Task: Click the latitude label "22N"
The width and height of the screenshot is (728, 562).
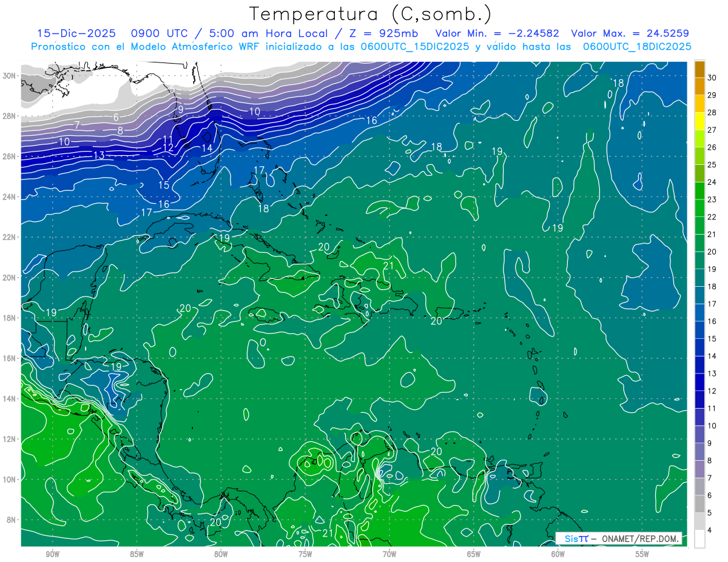Action: tap(10, 237)
